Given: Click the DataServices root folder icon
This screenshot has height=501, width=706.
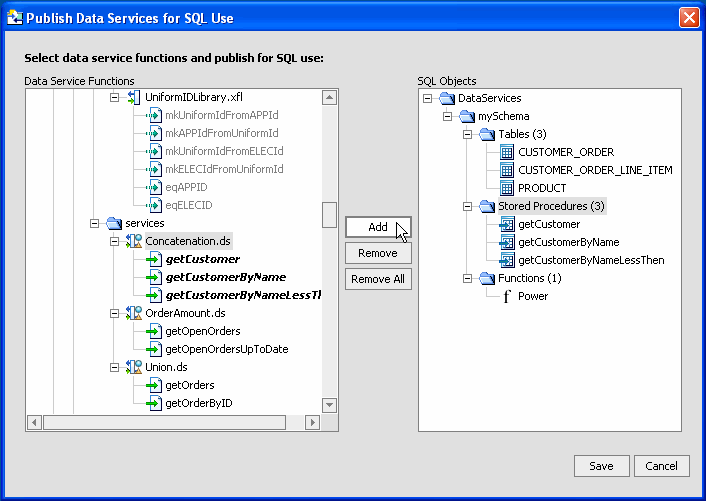Looking at the screenshot, I should pos(447,98).
